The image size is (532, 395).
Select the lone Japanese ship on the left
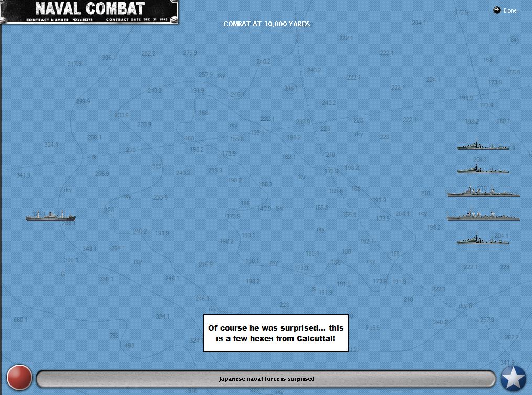point(50,215)
